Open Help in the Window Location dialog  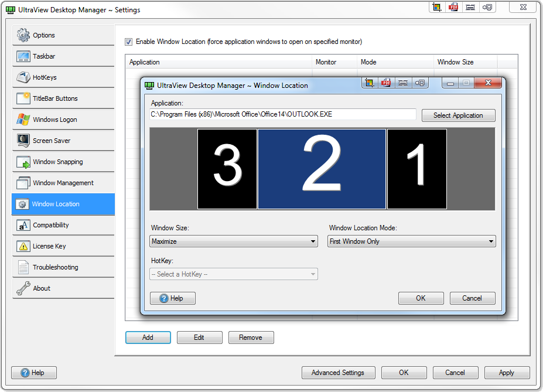click(x=172, y=298)
